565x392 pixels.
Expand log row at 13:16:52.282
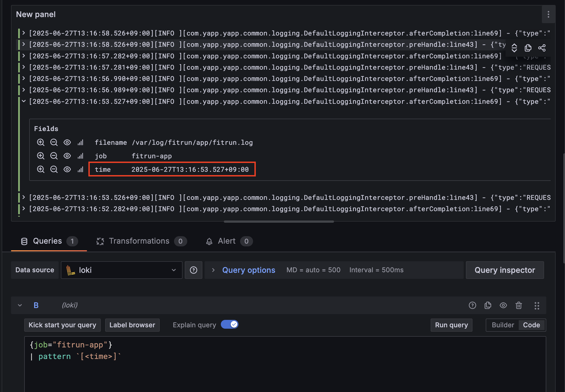coord(24,209)
